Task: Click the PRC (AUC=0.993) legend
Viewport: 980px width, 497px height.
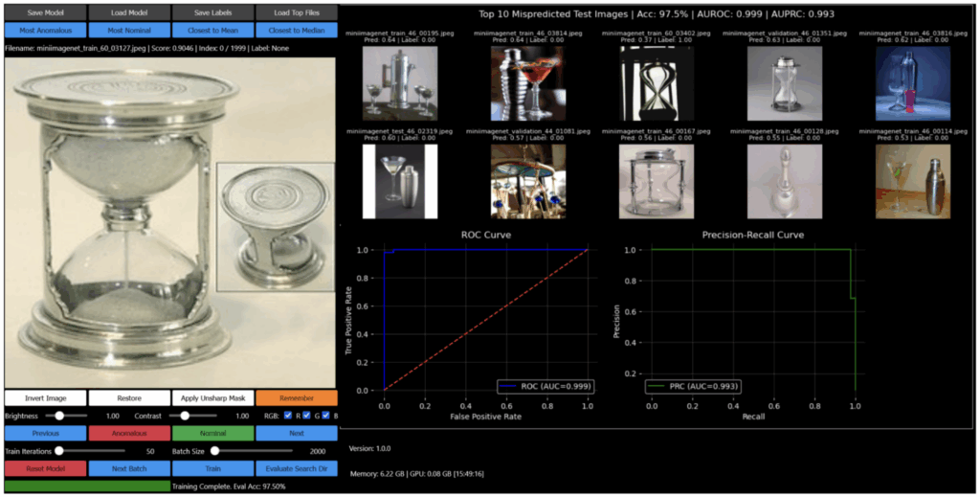Action: (693, 386)
